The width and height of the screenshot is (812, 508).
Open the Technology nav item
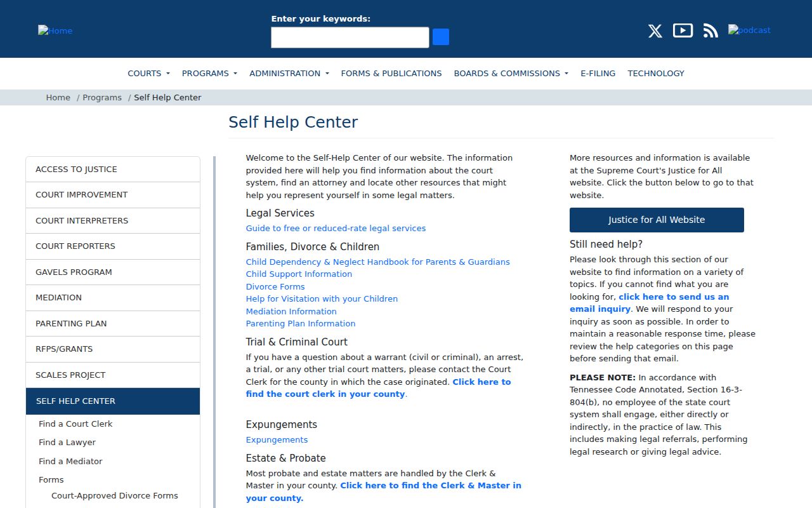[x=656, y=74]
